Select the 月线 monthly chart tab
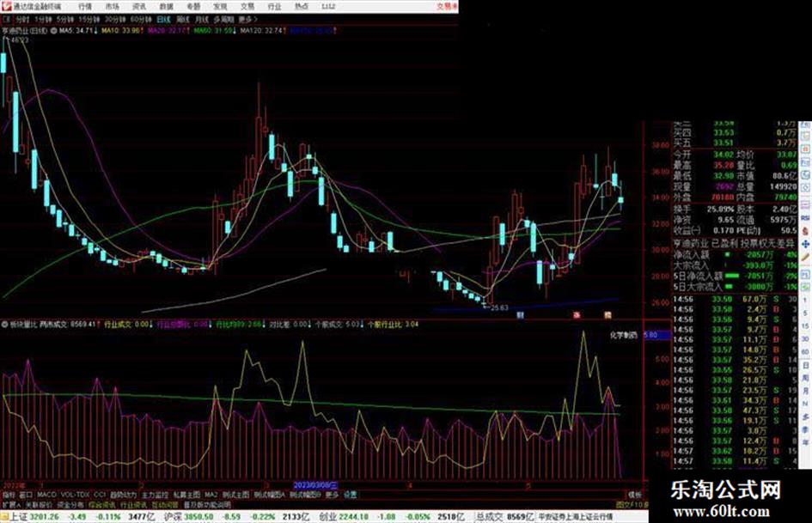The width and height of the screenshot is (812, 523). coord(202,20)
